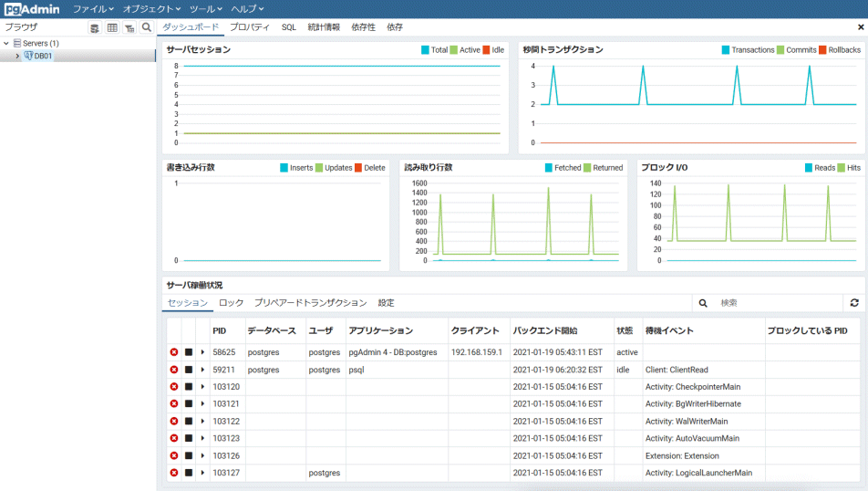
Task: Terminate session with PID 103127
Action: tap(173, 473)
